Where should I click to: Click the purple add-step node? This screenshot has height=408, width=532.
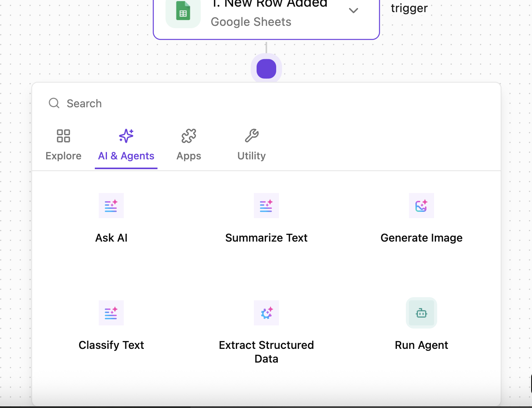click(x=266, y=69)
